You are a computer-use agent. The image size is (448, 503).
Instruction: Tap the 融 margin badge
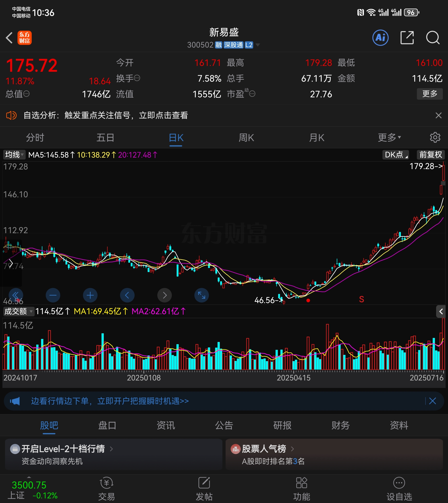coord(219,45)
